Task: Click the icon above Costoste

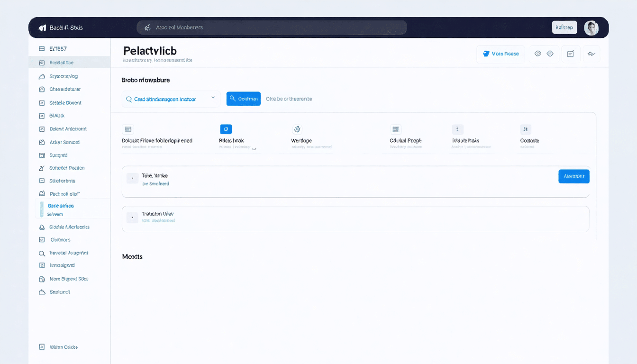Action: pos(526,129)
